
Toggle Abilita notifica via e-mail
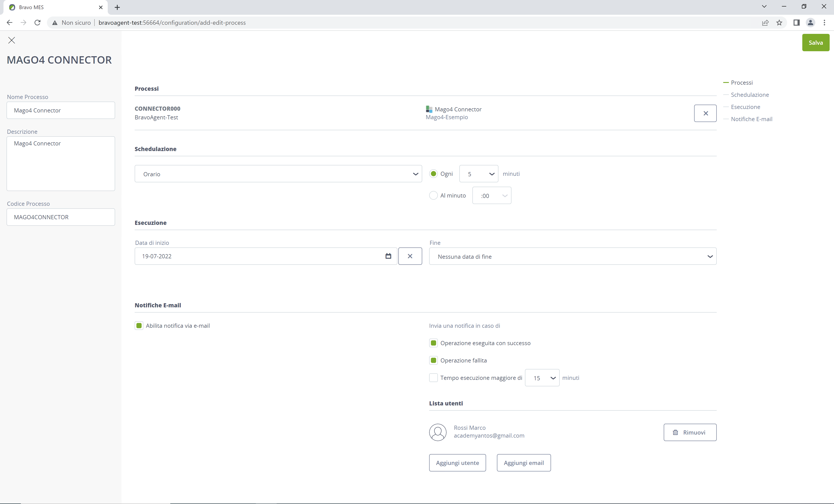click(139, 325)
